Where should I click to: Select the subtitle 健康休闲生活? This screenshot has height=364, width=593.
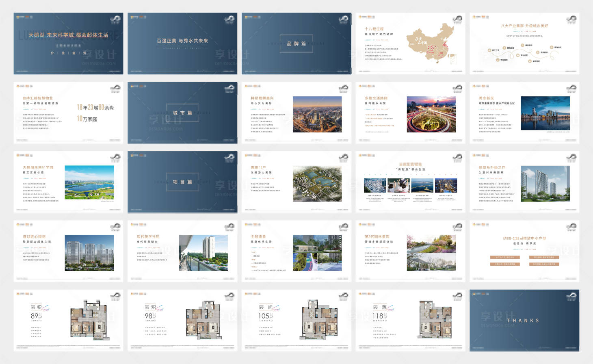[x=261, y=242]
